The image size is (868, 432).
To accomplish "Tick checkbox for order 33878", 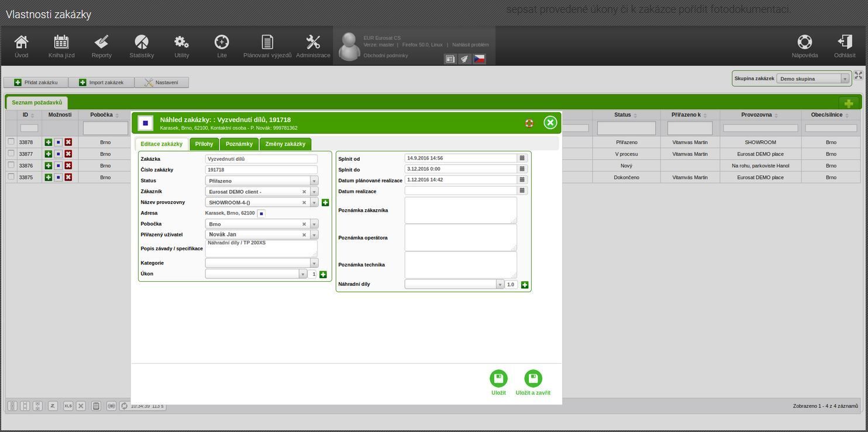I will pos(11,142).
